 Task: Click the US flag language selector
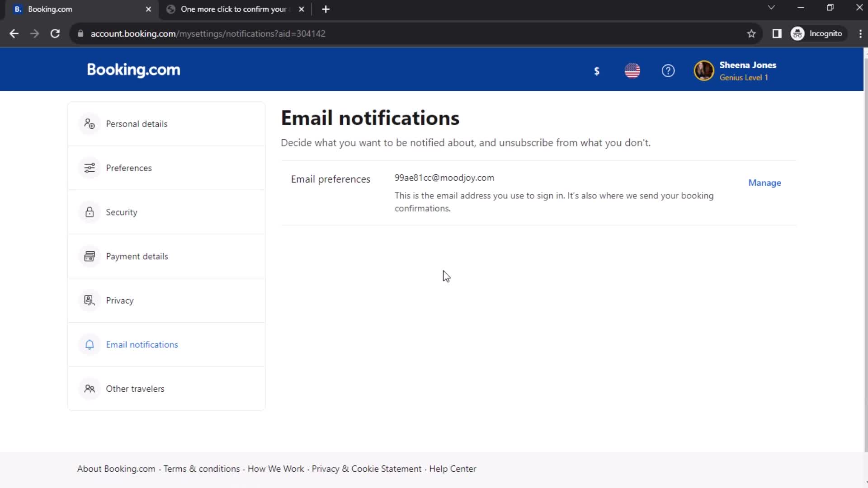(632, 70)
